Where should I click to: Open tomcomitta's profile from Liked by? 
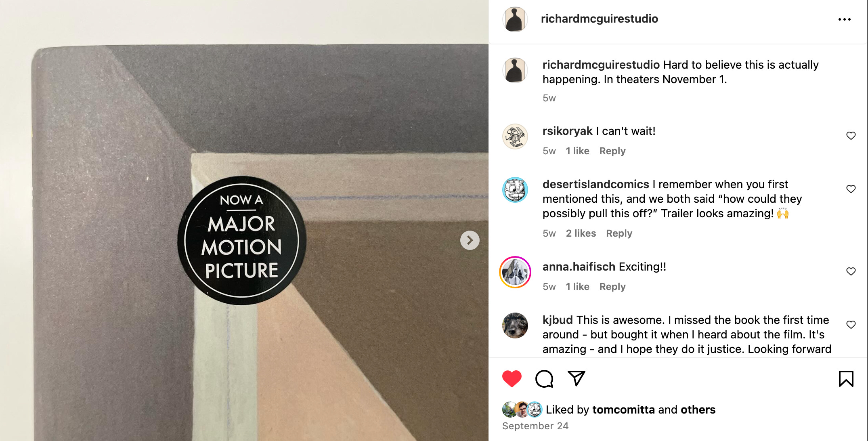(x=623, y=409)
